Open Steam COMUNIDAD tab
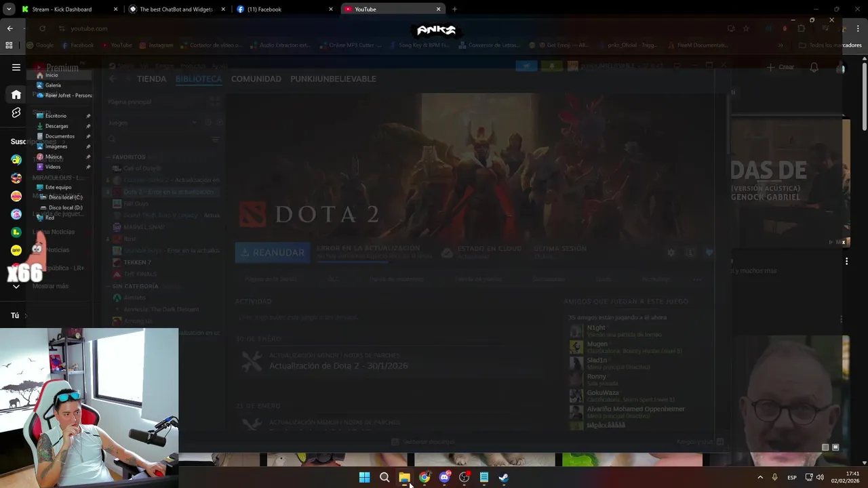The width and height of the screenshot is (868, 488). 256,79
